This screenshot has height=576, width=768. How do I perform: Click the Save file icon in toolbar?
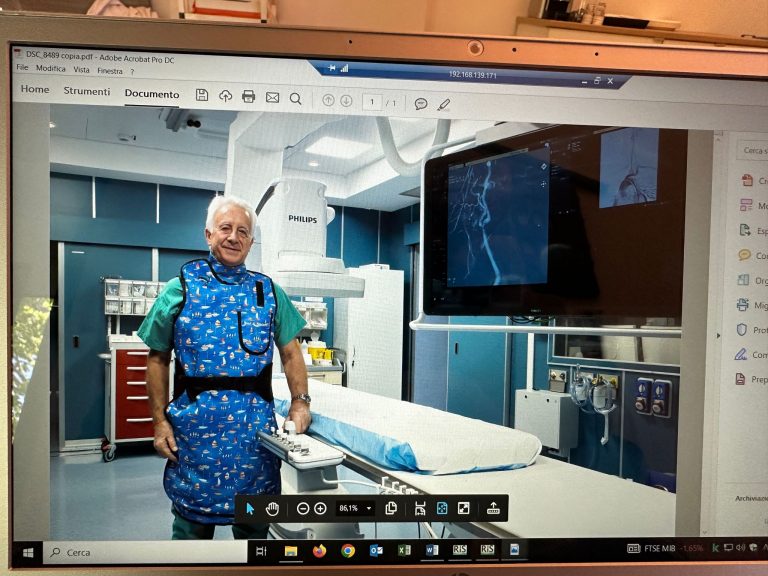202,96
